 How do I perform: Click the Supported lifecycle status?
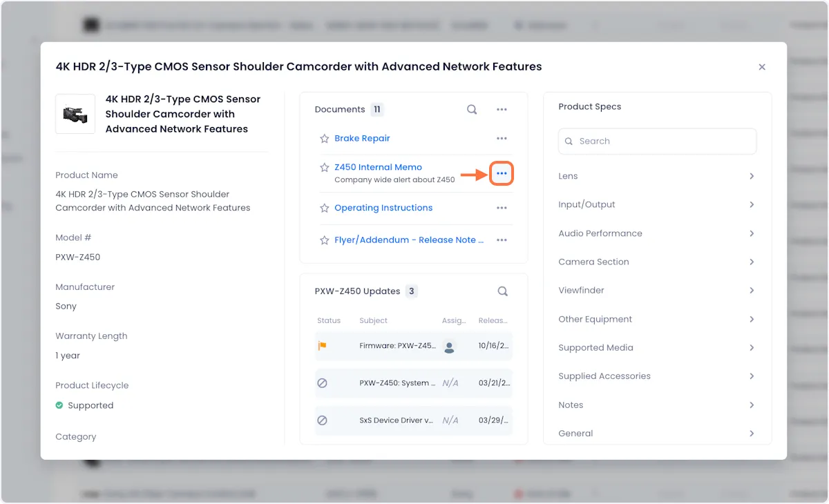coord(84,405)
